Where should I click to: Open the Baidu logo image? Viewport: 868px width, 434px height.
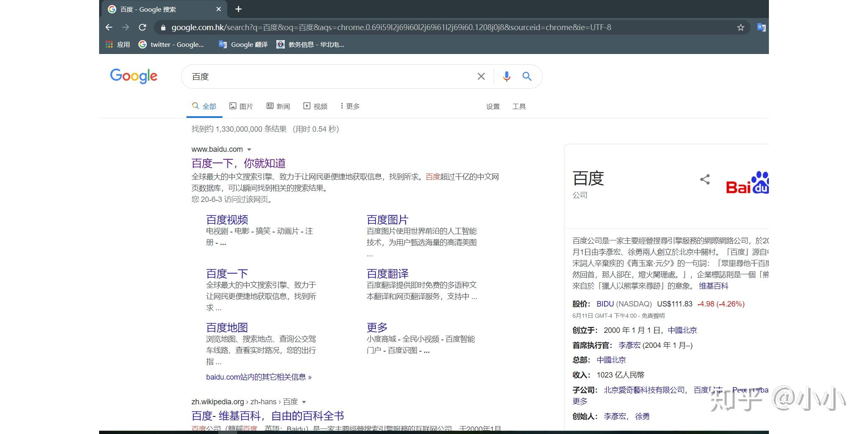coord(747,183)
